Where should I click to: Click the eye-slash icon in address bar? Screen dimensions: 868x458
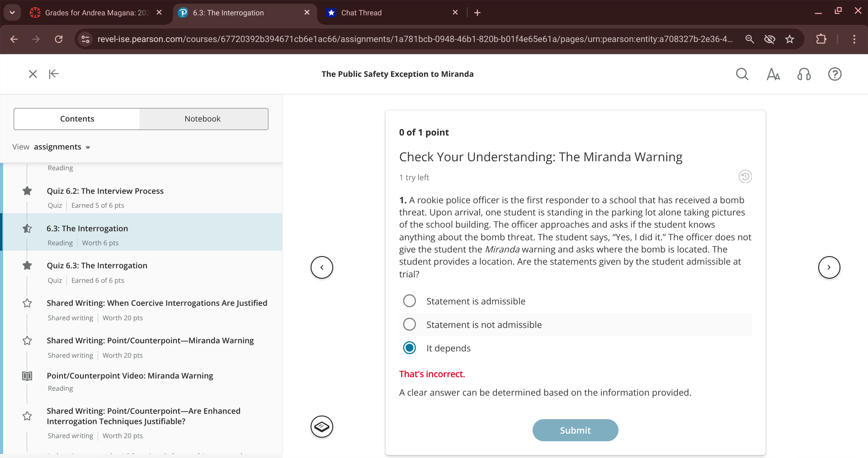[x=769, y=39]
